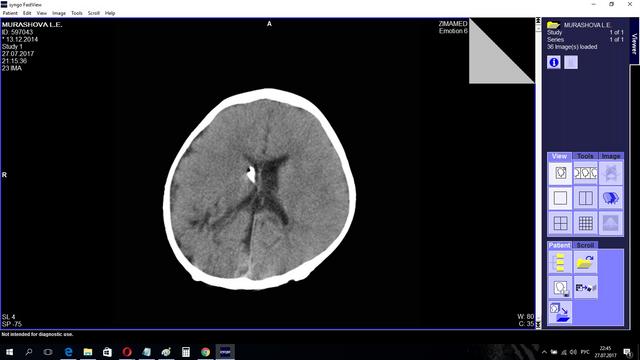Screen dimensions: 640x360
Task: Switch to the 4x4 grid layout
Action: pyautogui.click(x=585, y=223)
